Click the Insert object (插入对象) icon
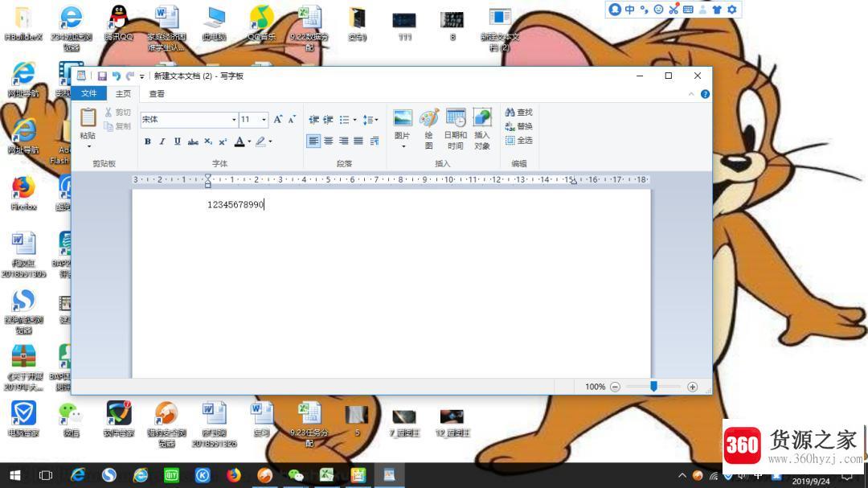The height and width of the screenshot is (488, 868). [482, 118]
